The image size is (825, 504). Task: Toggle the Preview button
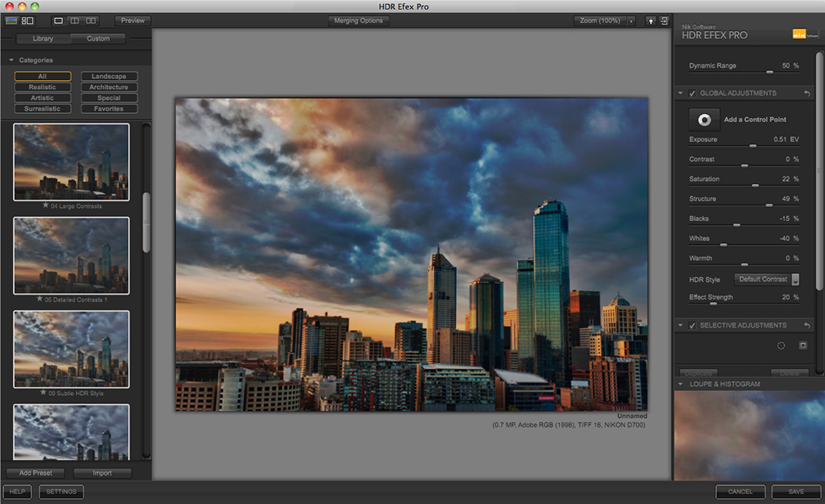point(132,21)
